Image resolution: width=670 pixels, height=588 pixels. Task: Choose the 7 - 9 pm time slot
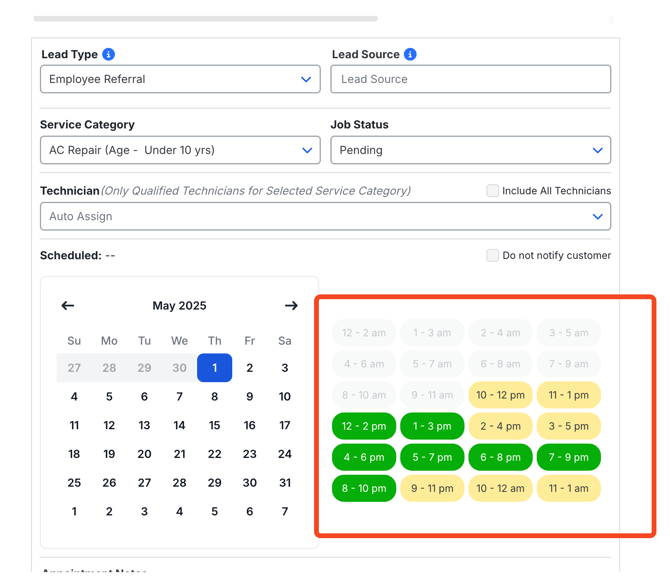click(x=569, y=457)
